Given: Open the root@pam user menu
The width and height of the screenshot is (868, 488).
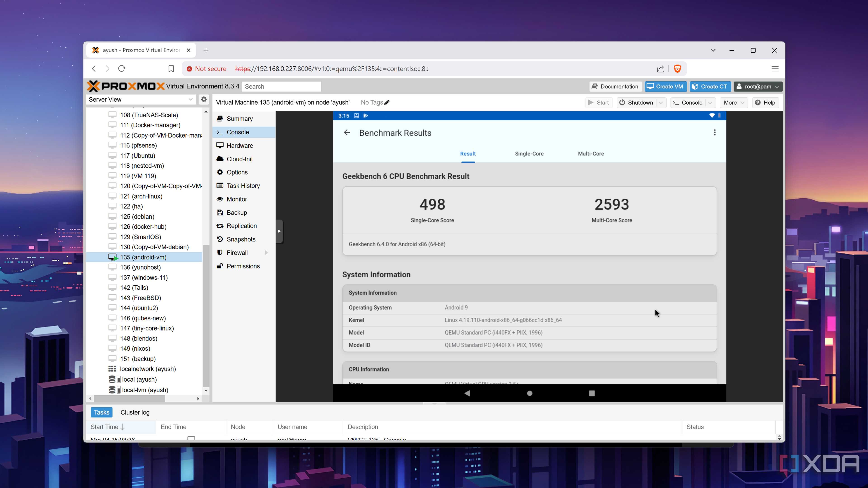Looking at the screenshot, I should pyautogui.click(x=758, y=87).
